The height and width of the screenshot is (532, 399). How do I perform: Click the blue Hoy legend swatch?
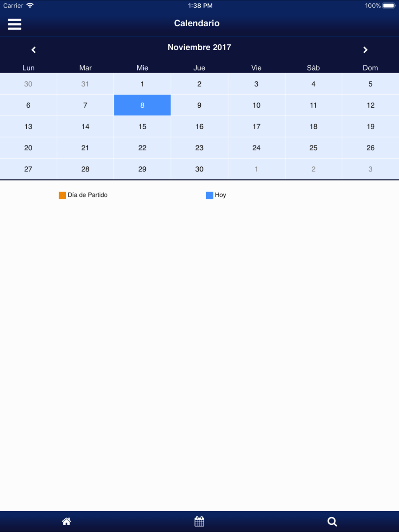209,195
